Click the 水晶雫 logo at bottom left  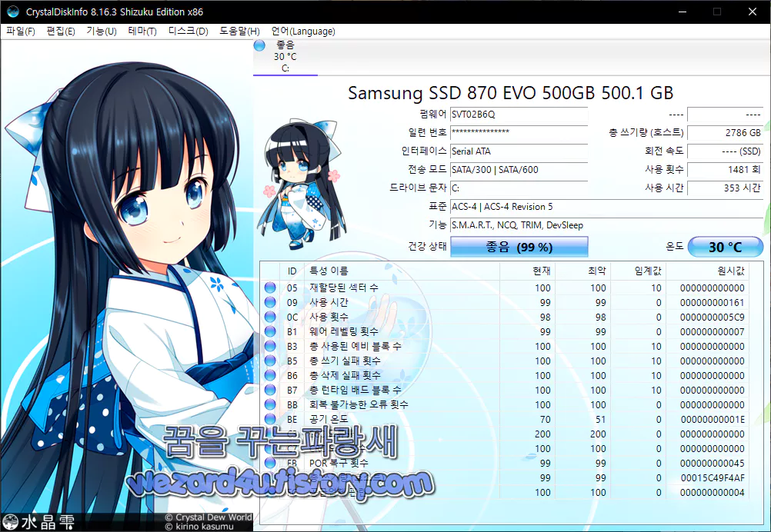coord(38,522)
